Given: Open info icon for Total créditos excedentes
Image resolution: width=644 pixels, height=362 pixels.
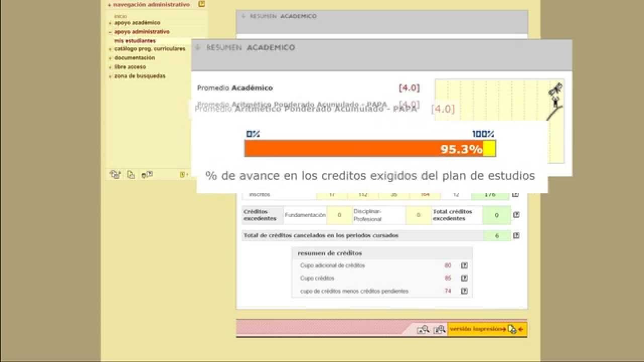Looking at the screenshot, I should pos(516,215).
